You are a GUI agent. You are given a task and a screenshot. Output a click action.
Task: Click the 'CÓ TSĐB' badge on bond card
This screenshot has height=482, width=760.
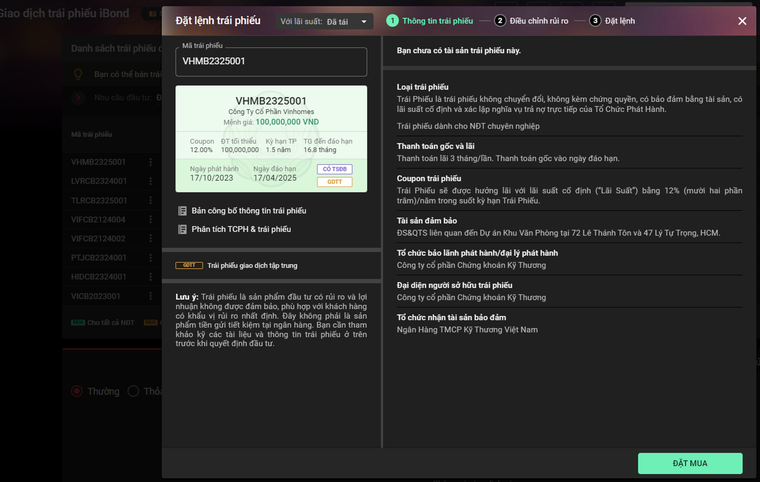tap(334, 169)
